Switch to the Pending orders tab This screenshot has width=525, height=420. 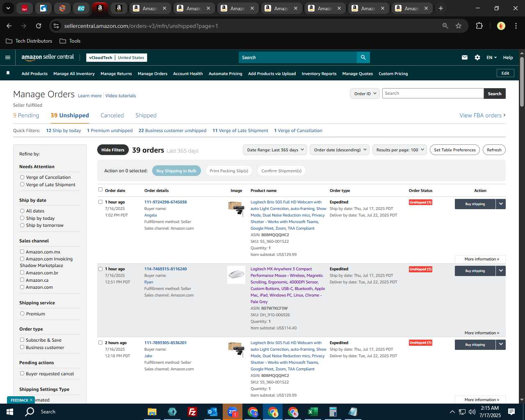click(26, 115)
